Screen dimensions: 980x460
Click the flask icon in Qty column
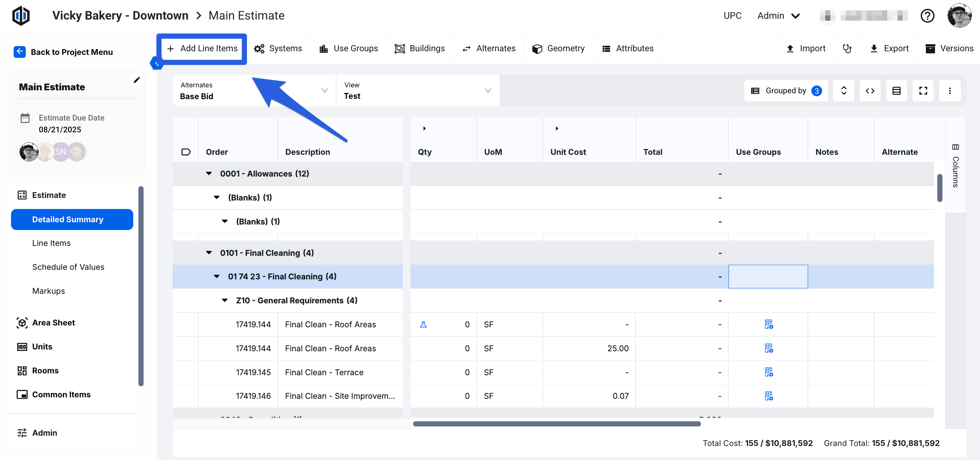click(423, 324)
